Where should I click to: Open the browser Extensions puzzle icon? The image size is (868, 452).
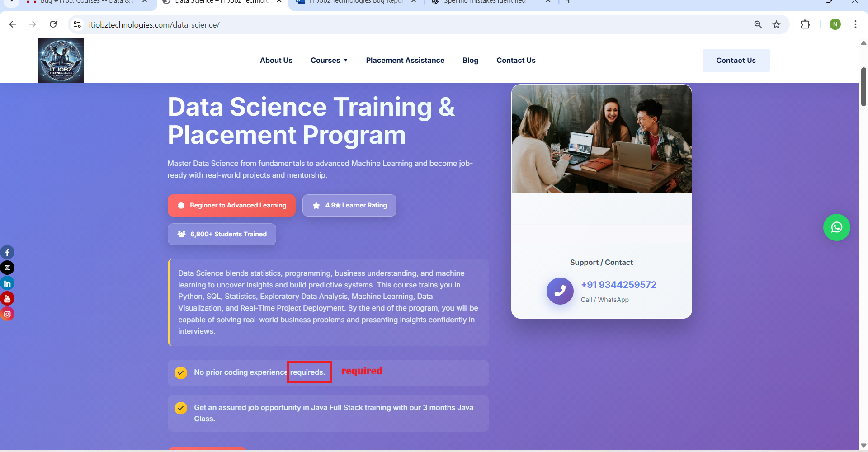coord(805,25)
